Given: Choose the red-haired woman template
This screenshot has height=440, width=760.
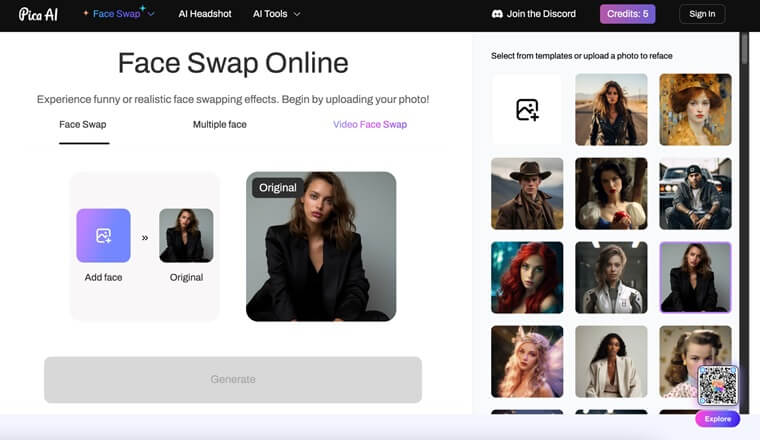Looking at the screenshot, I should coord(527,278).
